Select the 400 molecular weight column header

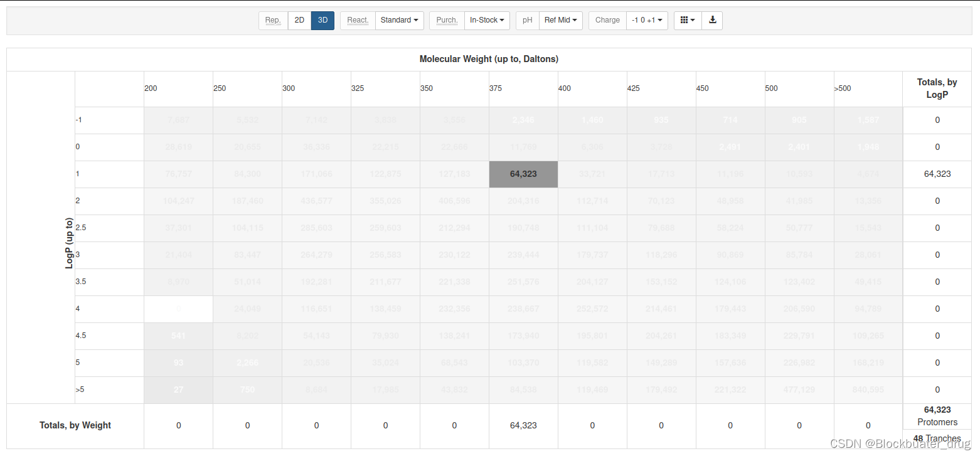tap(592, 88)
